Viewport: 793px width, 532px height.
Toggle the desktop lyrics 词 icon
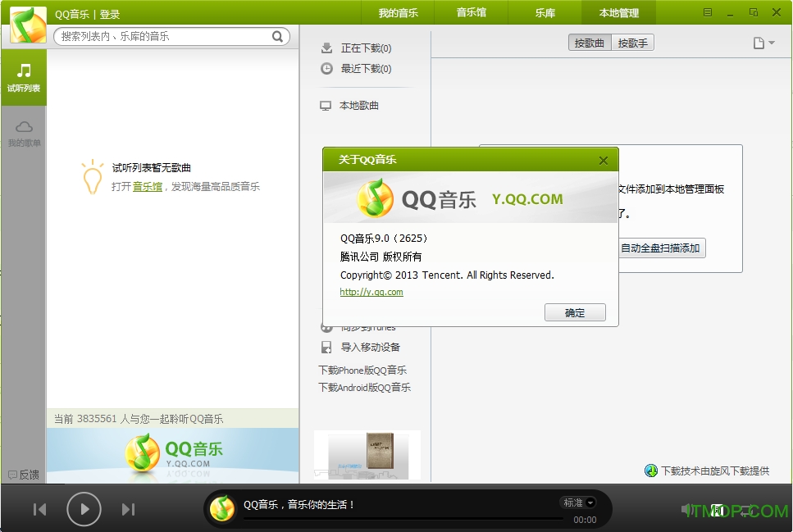(717, 510)
